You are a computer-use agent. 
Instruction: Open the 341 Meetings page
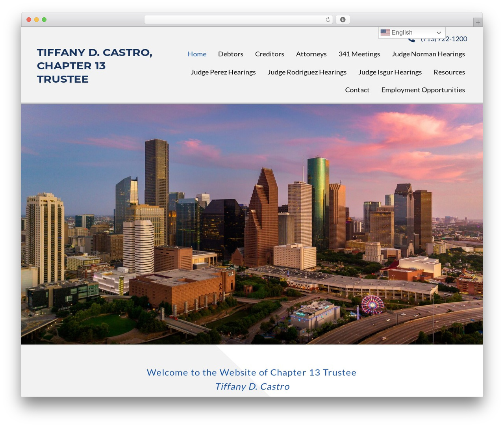tap(359, 54)
